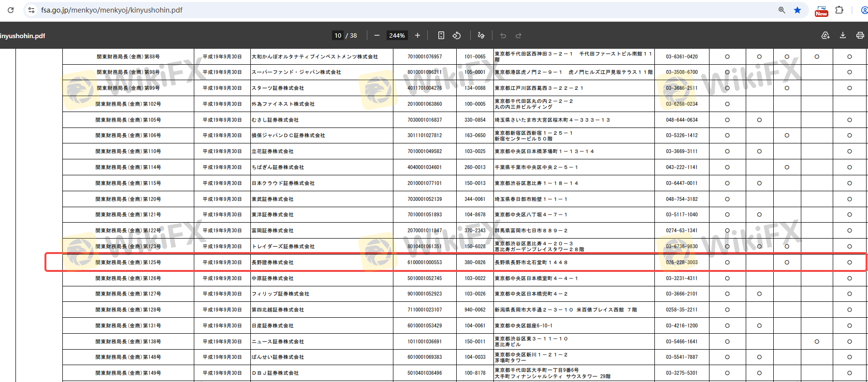Click postal code 101-0065
Viewport: 868px width, 382px height.
(x=475, y=57)
